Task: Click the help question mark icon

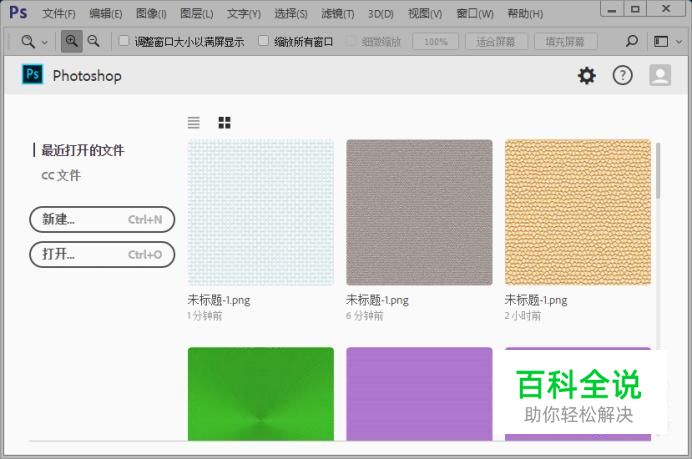Action: click(622, 76)
